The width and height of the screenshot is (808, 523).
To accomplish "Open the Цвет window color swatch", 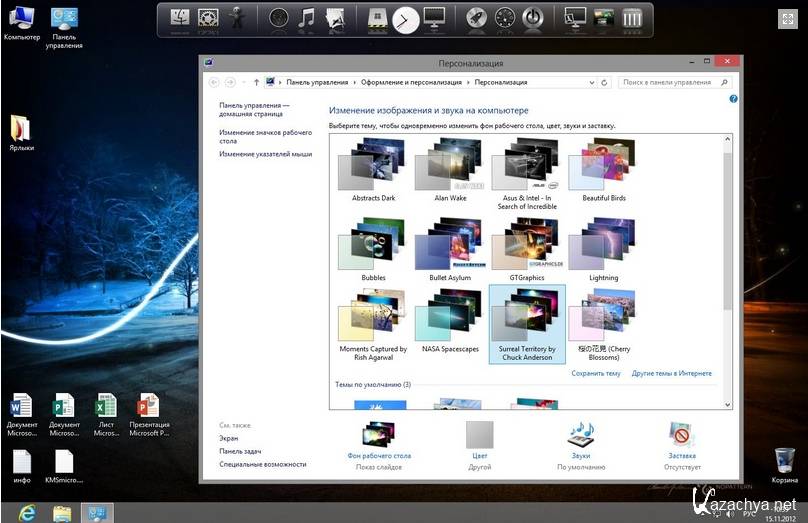I will [479, 435].
